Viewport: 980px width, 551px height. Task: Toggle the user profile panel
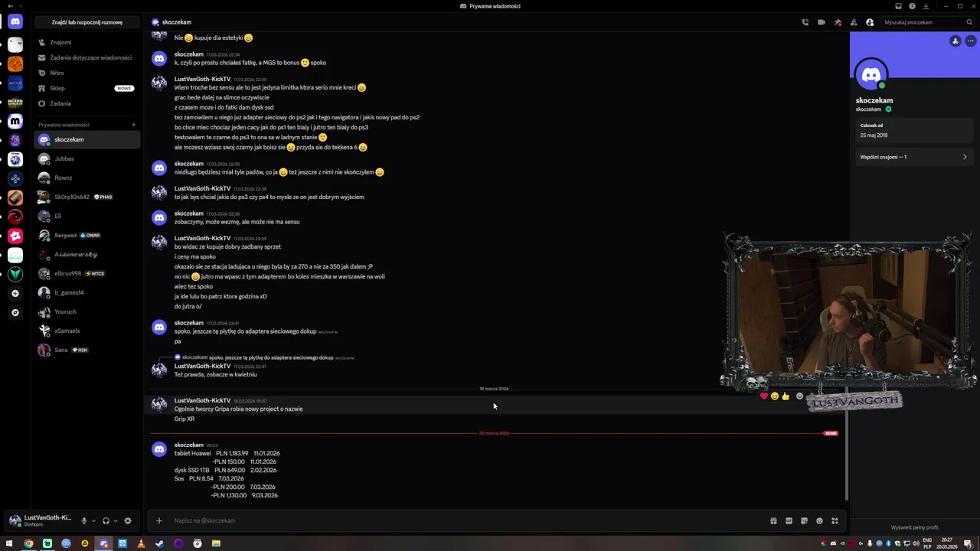870,22
